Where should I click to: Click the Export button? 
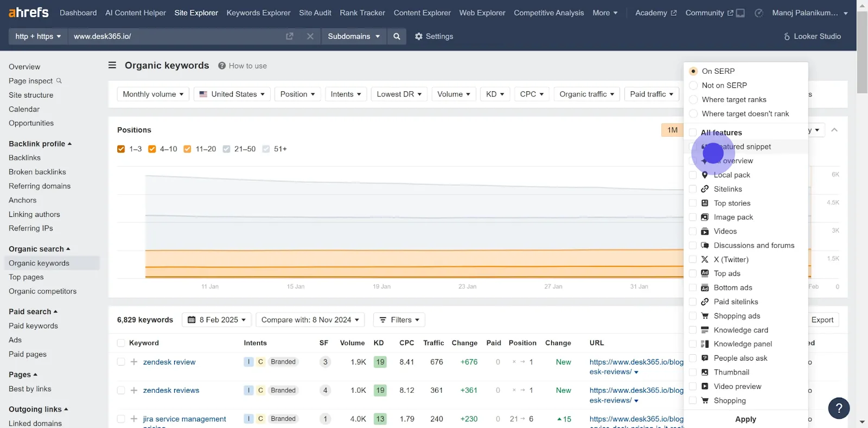click(822, 320)
